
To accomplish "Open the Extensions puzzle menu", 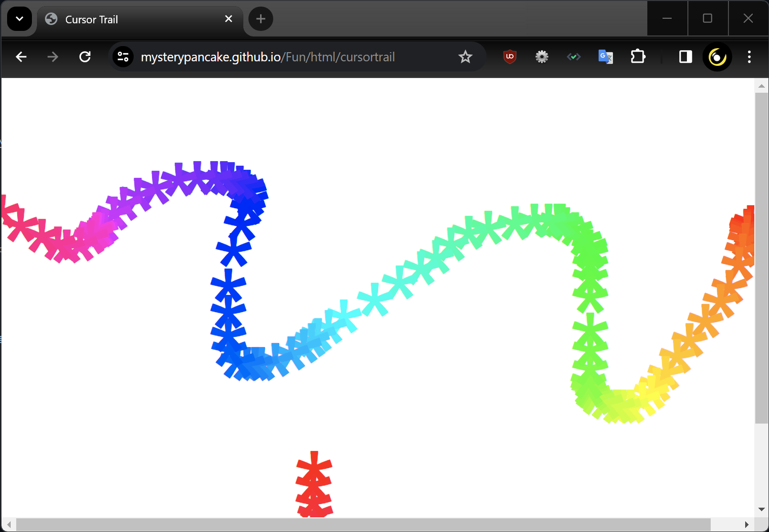I will [638, 57].
